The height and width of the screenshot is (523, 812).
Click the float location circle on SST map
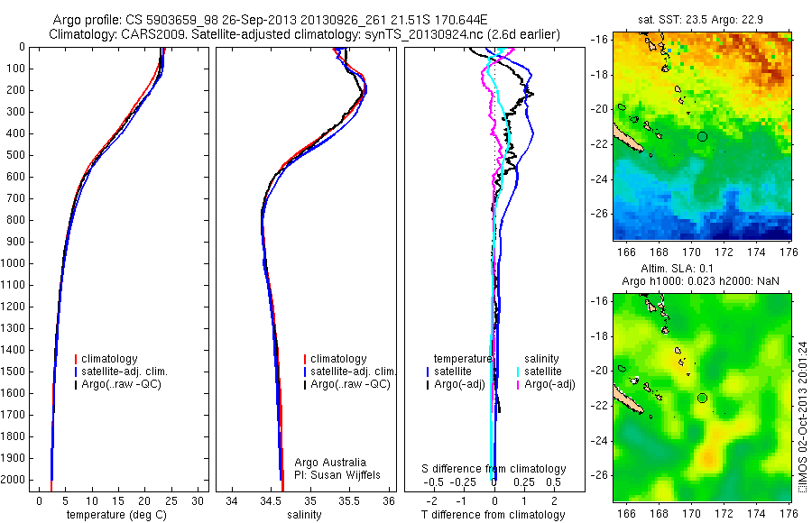702,137
